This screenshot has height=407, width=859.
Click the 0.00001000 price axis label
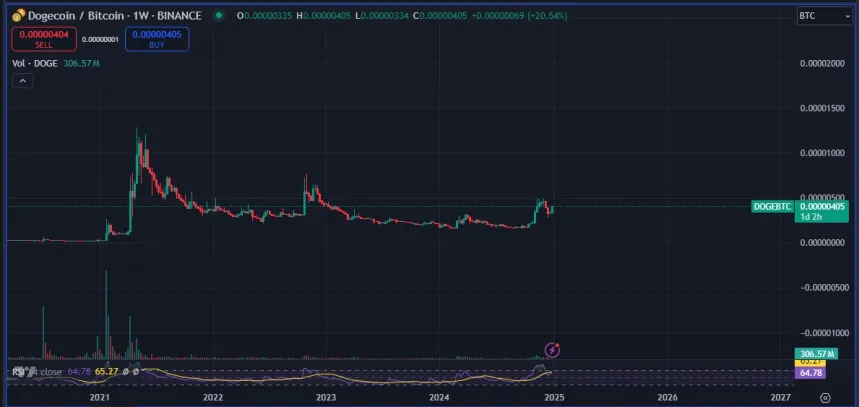[822, 153]
